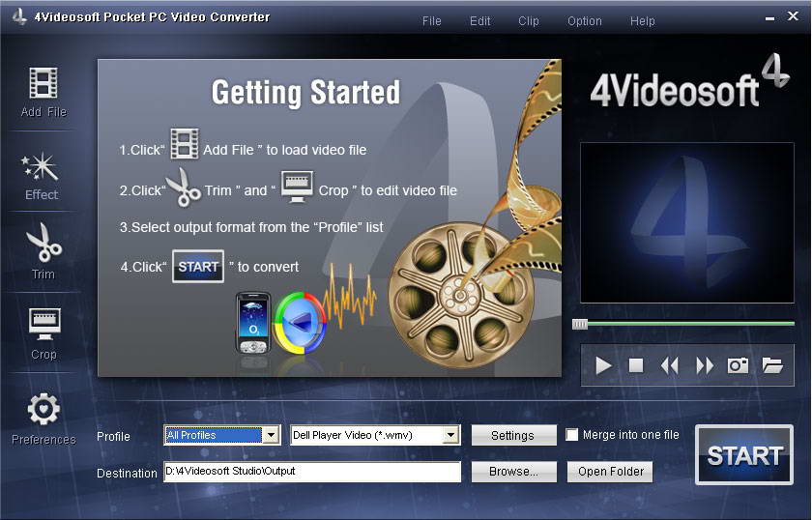The height and width of the screenshot is (520, 812).
Task: Enable Merge into one file checkbox
Action: [571, 435]
